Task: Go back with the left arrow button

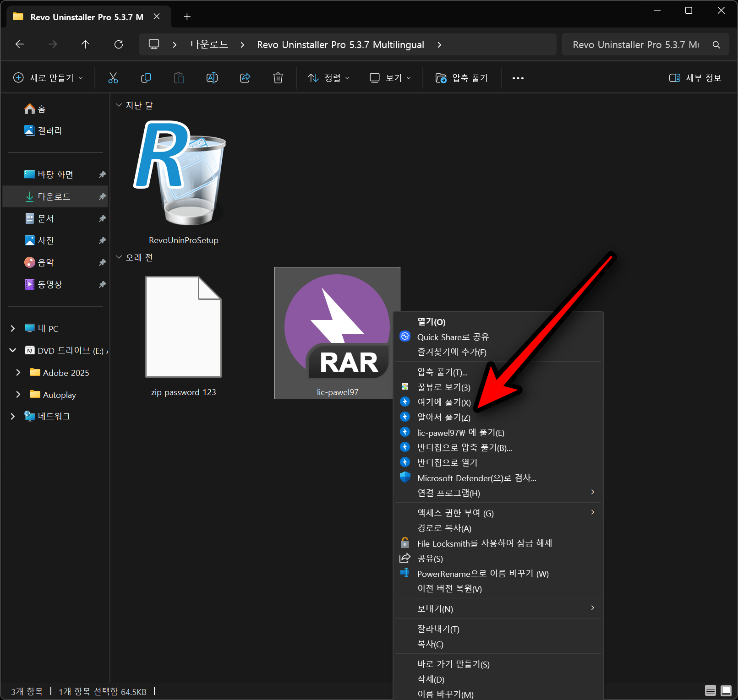Action: click(x=20, y=44)
